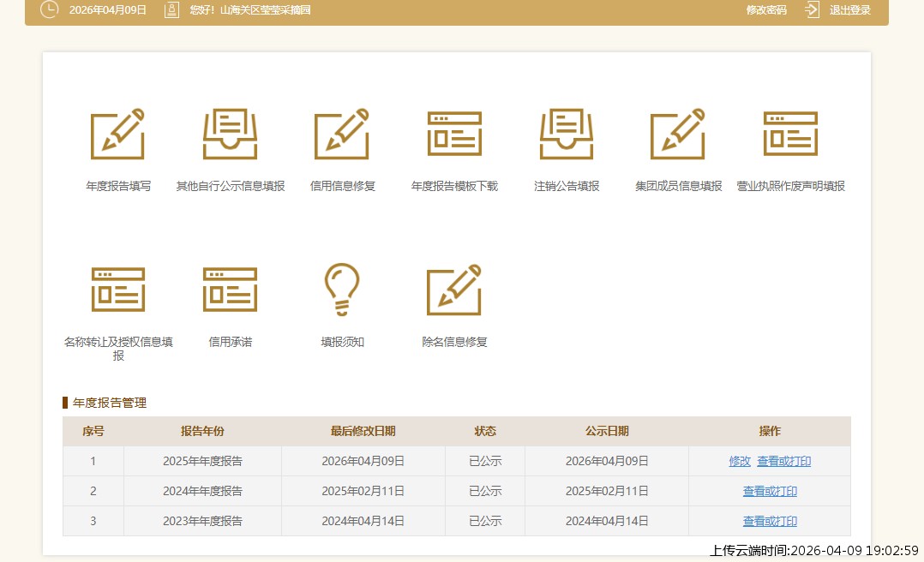Click the clock icon beside the date
The height and width of the screenshot is (562, 924).
[49, 10]
